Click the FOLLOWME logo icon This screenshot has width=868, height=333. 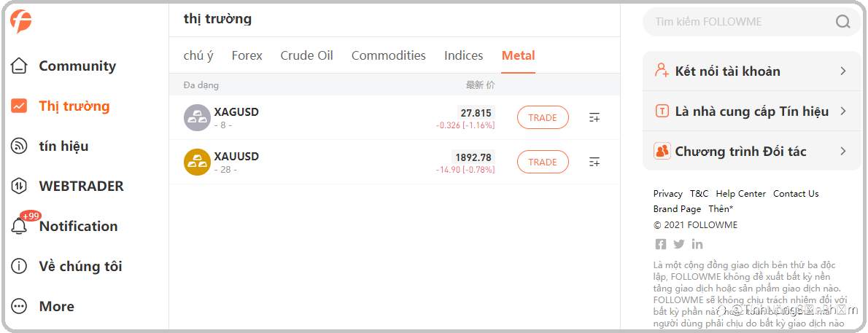(x=20, y=21)
